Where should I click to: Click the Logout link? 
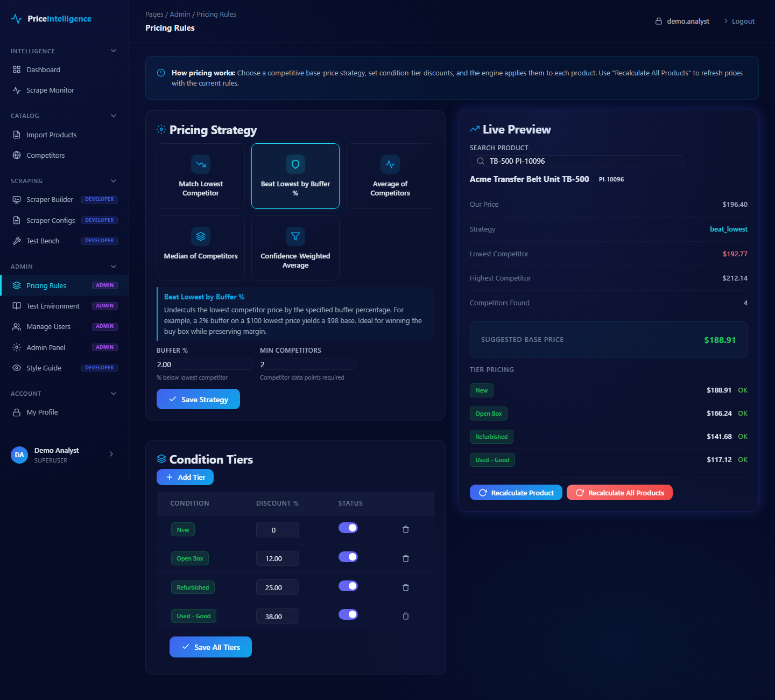coord(739,21)
